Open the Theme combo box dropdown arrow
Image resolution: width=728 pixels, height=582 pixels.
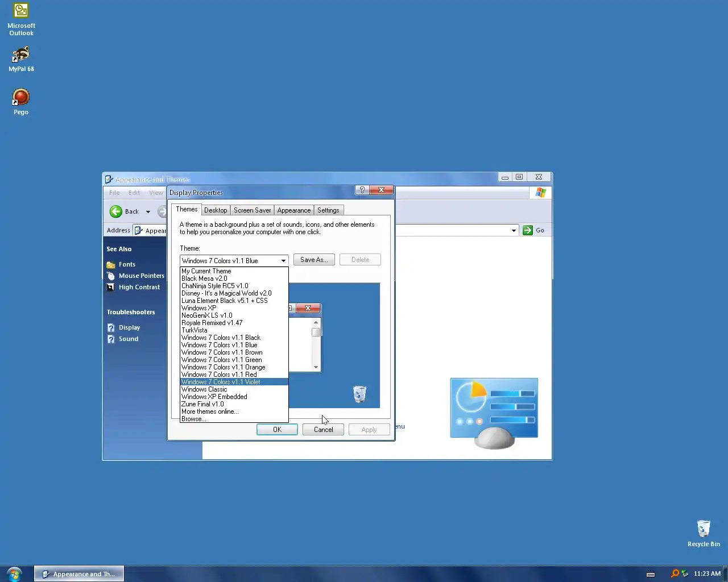coord(283,261)
